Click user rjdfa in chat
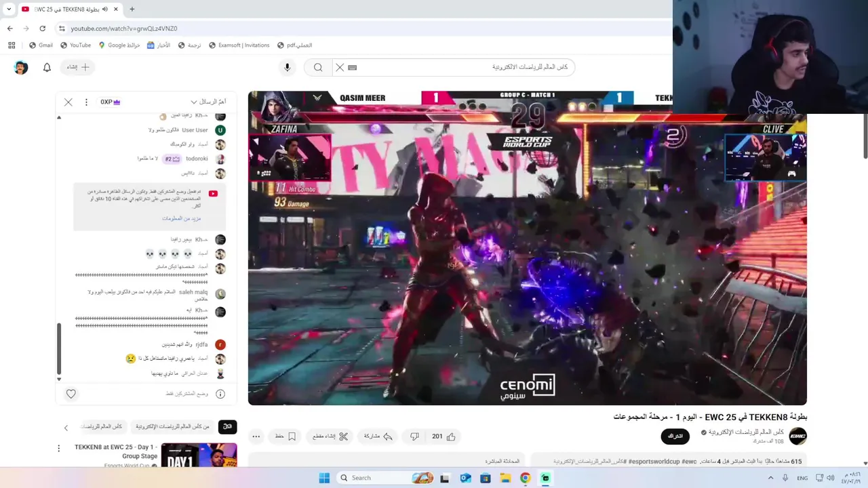 201,344
